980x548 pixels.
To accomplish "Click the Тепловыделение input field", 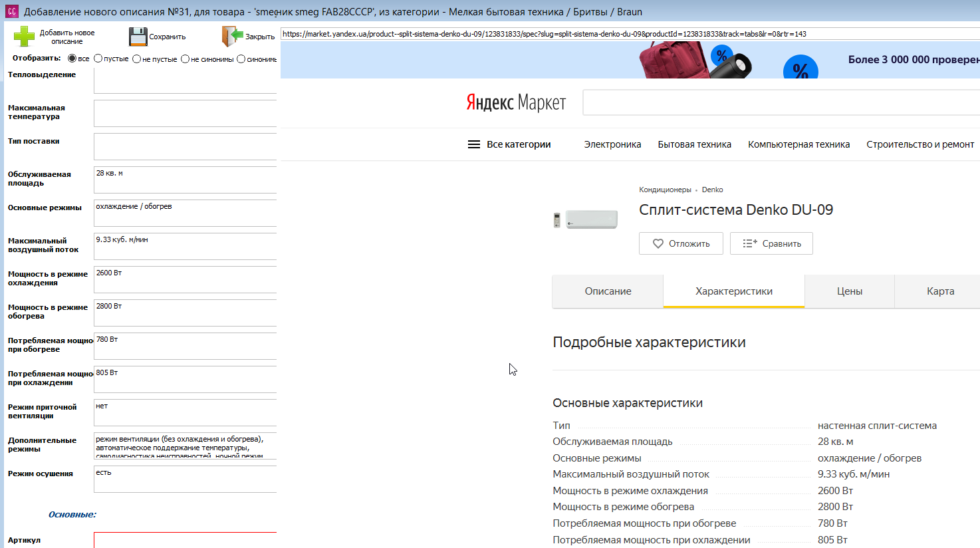I will [185, 80].
